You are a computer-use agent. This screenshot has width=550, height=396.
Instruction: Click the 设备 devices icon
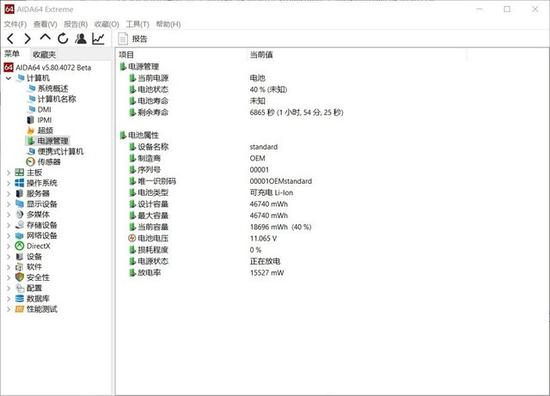pyautogui.click(x=20, y=256)
